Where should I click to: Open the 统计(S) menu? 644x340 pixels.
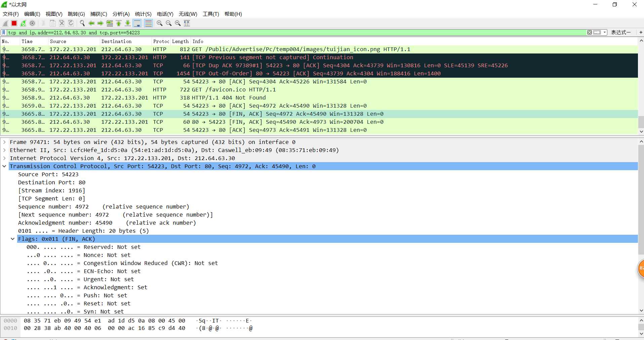(x=143, y=14)
